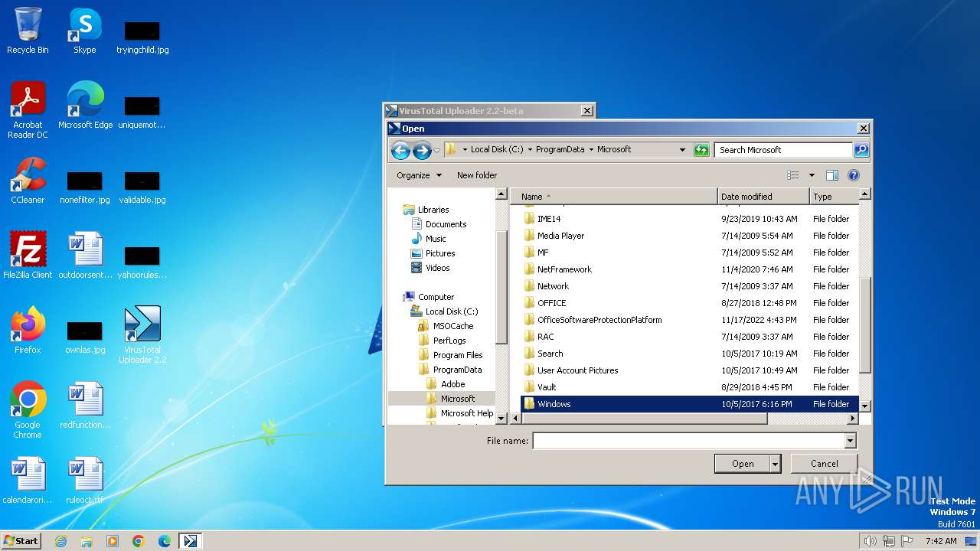Show the preview pane
The width and height of the screenshot is (980, 551).
click(x=832, y=175)
